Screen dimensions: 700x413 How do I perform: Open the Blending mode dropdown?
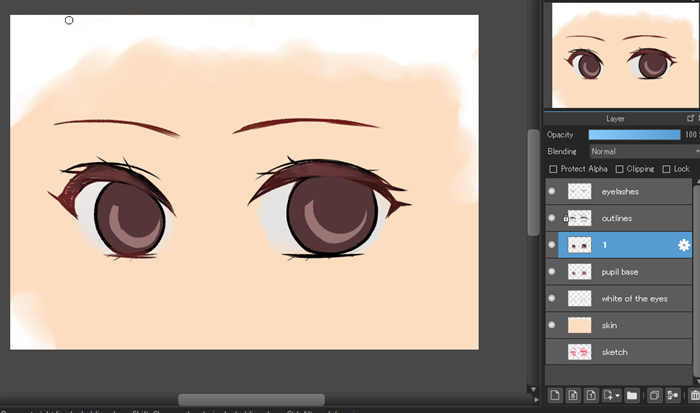click(642, 151)
